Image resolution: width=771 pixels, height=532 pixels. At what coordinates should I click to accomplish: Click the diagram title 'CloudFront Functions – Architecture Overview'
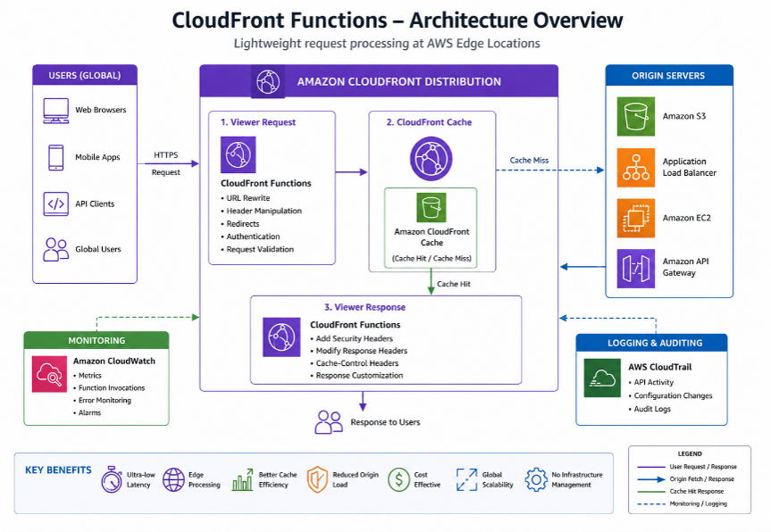point(398,21)
